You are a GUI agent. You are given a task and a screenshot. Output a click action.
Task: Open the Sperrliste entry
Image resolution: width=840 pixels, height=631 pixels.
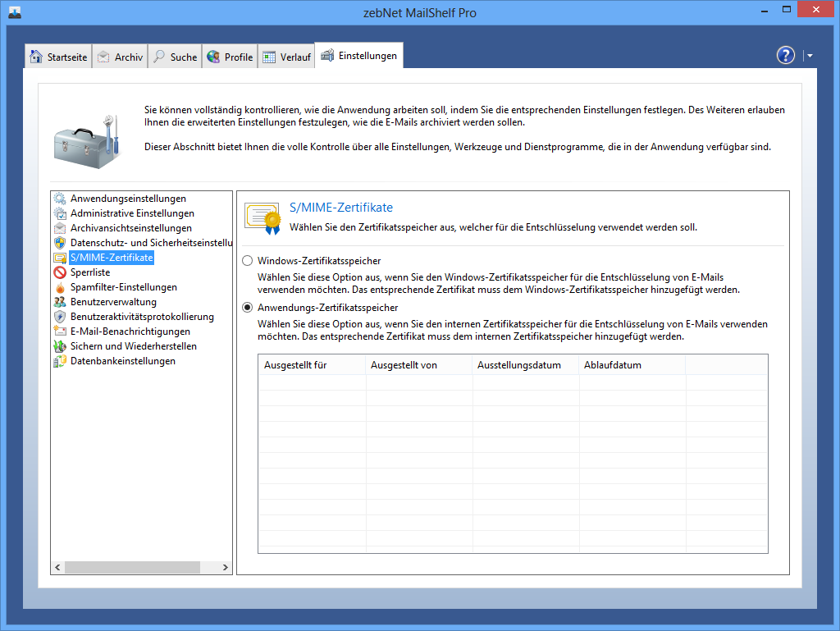tap(90, 272)
